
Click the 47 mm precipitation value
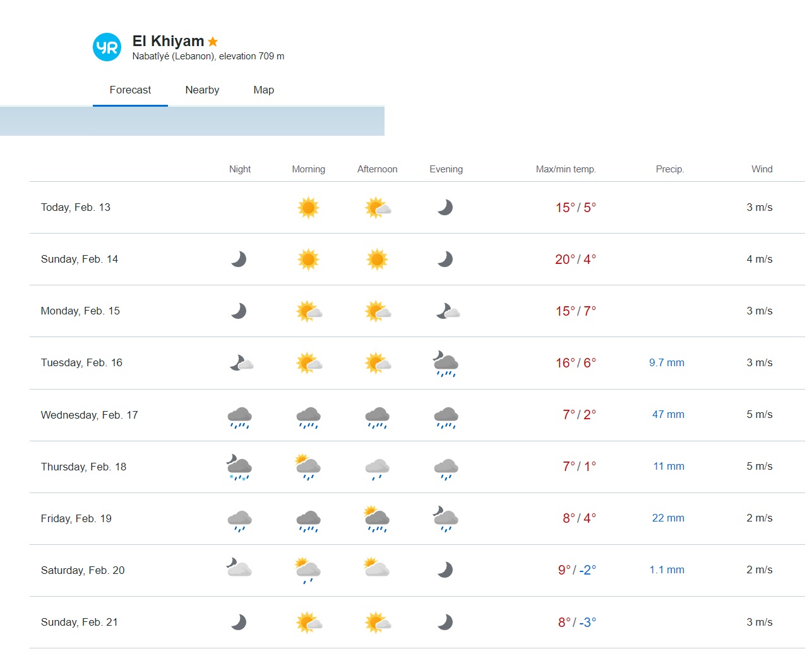point(668,415)
